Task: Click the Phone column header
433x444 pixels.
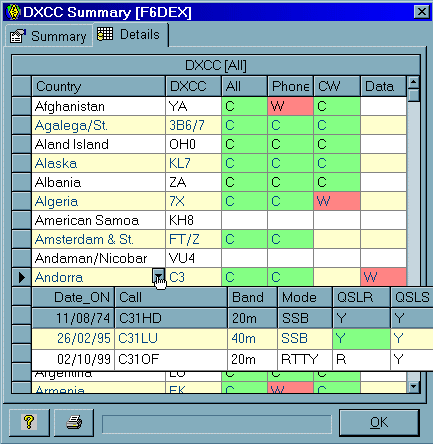Action: click(290, 86)
